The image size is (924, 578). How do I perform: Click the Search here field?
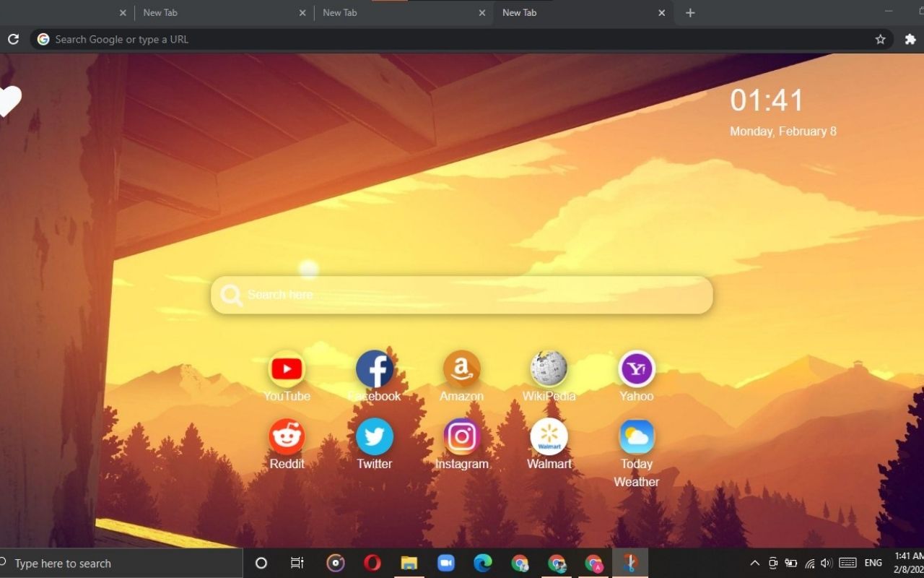(462, 295)
